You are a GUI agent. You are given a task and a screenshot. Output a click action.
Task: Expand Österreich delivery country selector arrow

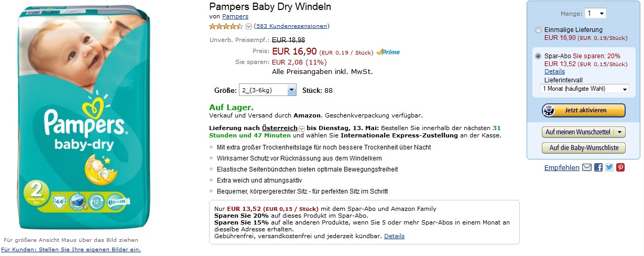coord(301,128)
